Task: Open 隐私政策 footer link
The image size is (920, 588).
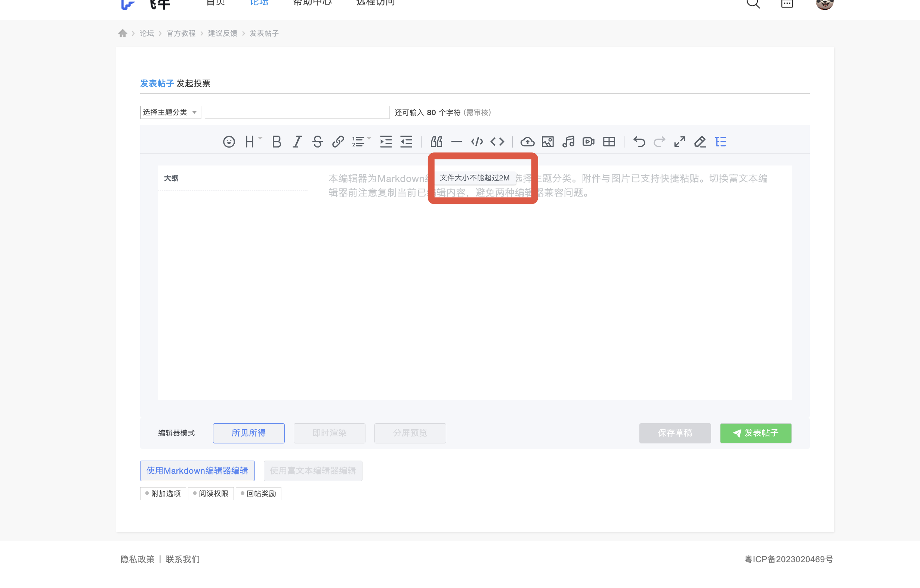Action: (x=138, y=559)
